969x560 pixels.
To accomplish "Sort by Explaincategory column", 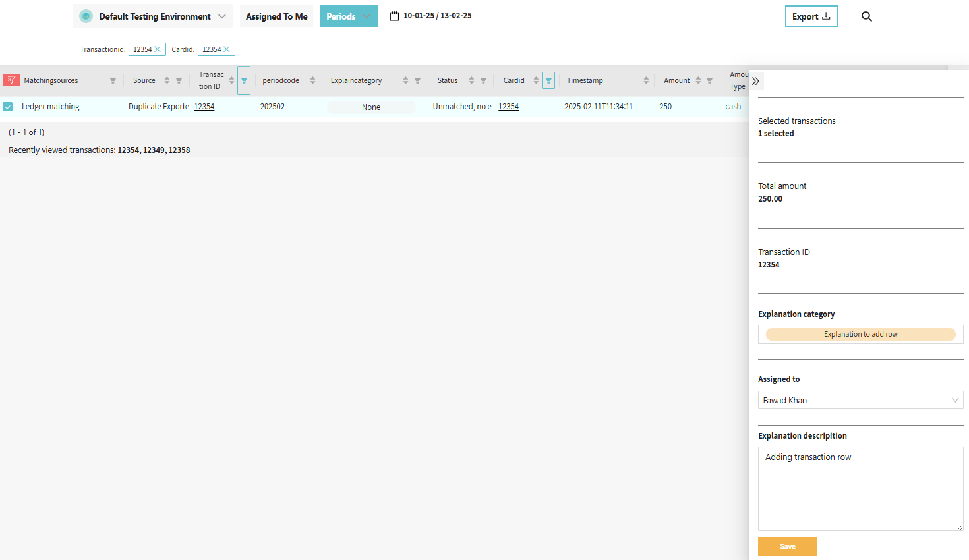I will coord(405,80).
